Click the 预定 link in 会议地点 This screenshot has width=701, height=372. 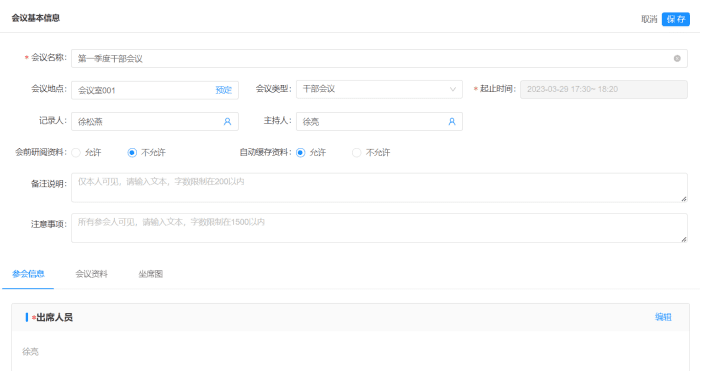tap(224, 90)
